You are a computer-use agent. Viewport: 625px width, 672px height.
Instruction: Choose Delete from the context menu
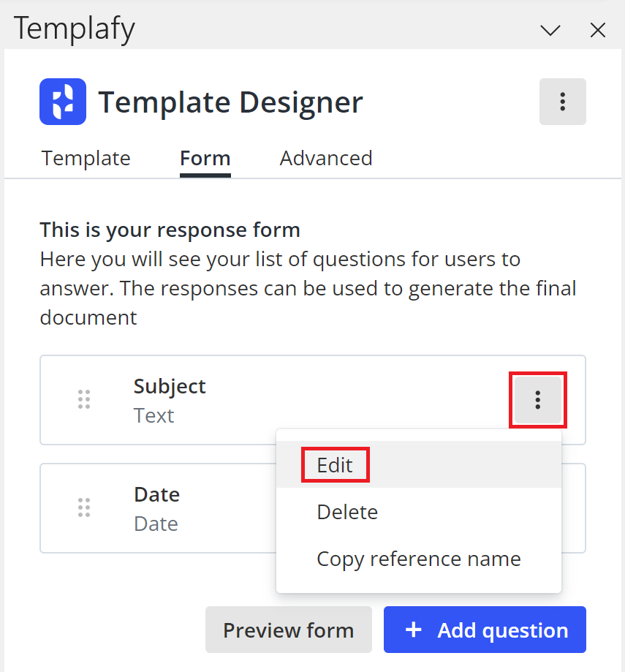point(419,512)
